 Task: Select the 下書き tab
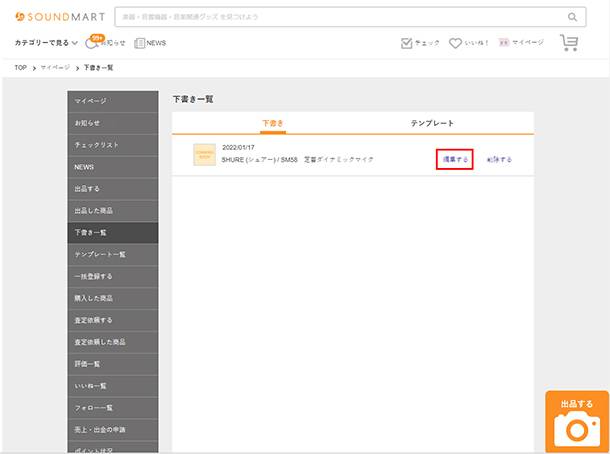[x=273, y=123]
